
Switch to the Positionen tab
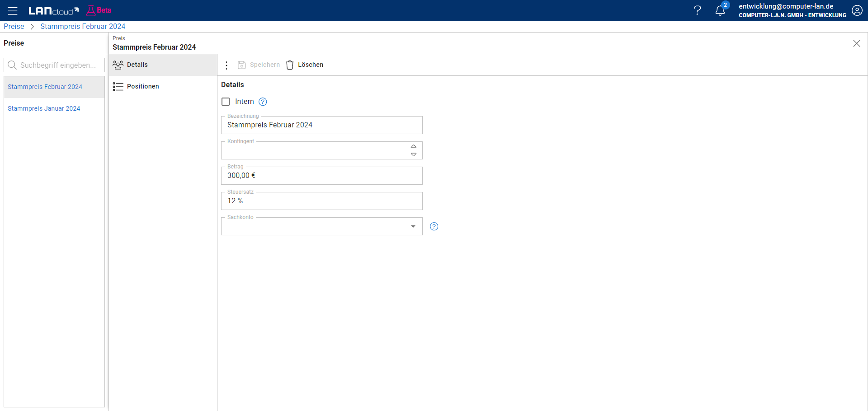click(163, 86)
